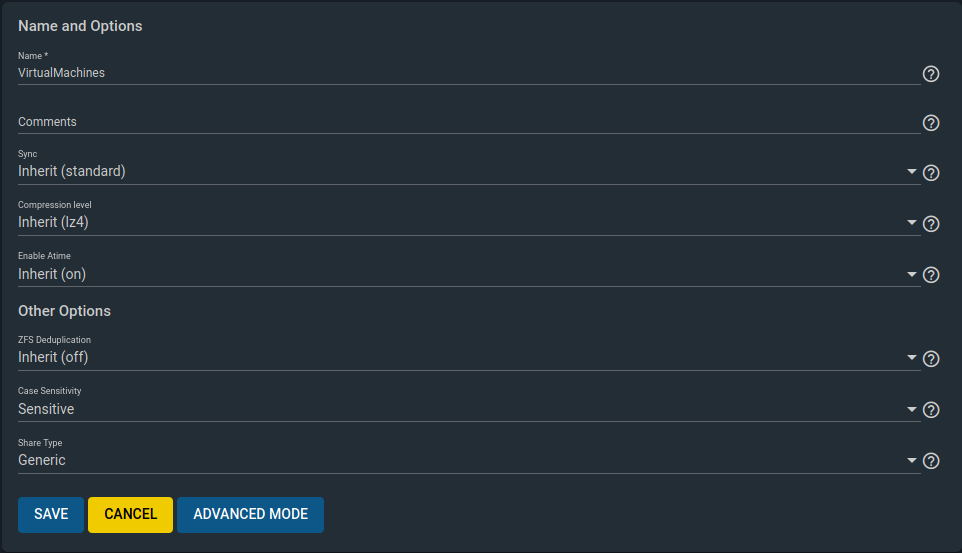Open ZFS Deduplication help icon
This screenshot has height=553, width=962.
coord(931,359)
